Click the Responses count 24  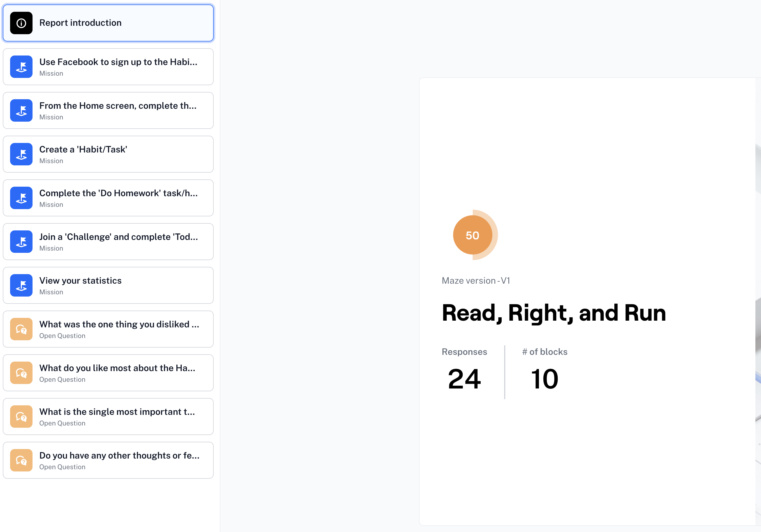point(464,379)
